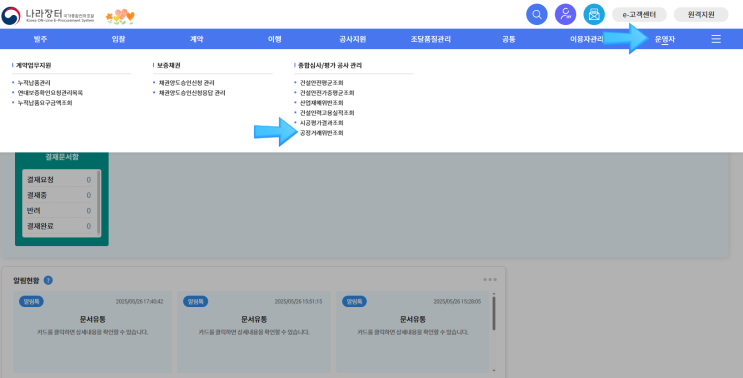Screen dimensions: 743x378
Task: Open the 발주 menu
Action: (40, 39)
